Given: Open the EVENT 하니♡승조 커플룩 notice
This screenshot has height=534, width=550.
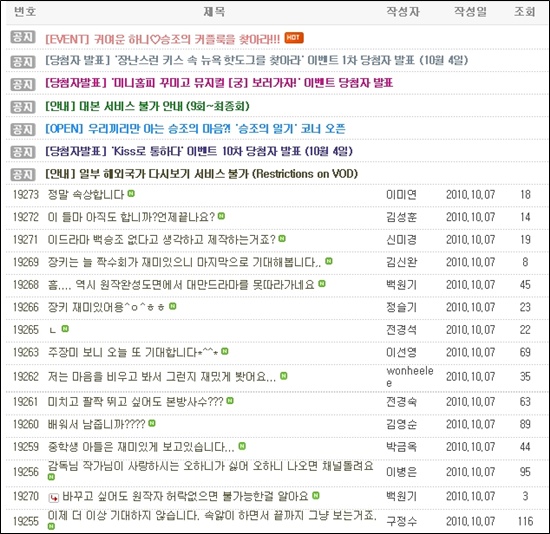Looking at the screenshot, I should [163, 39].
